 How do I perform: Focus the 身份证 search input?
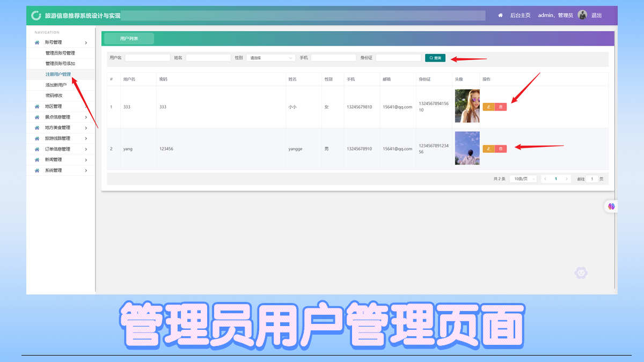point(398,57)
